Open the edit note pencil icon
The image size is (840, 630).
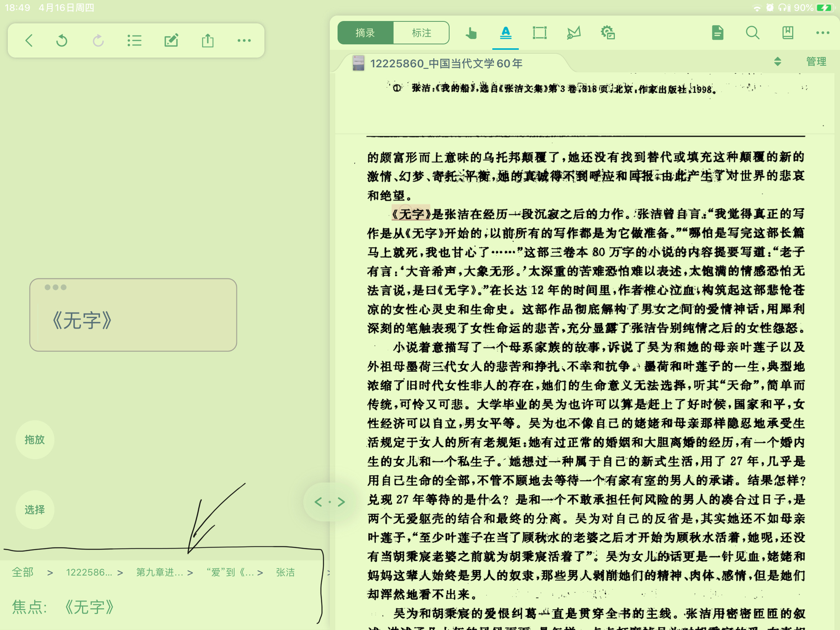coord(171,40)
